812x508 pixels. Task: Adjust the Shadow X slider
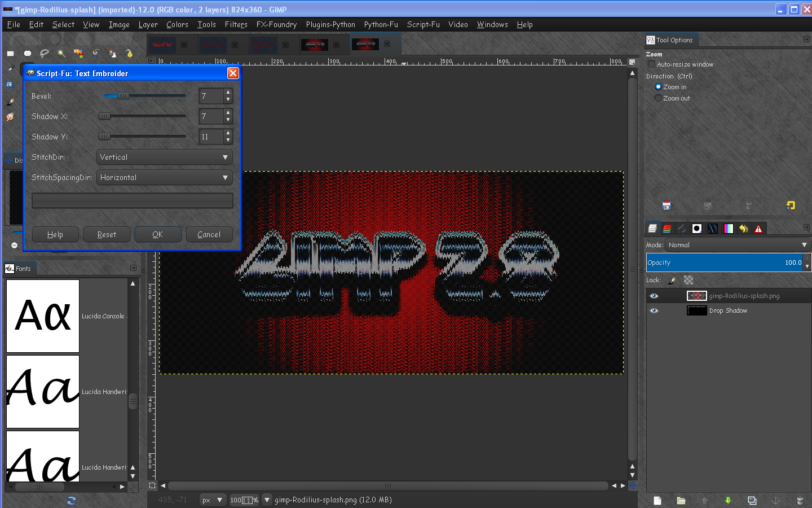click(x=142, y=116)
